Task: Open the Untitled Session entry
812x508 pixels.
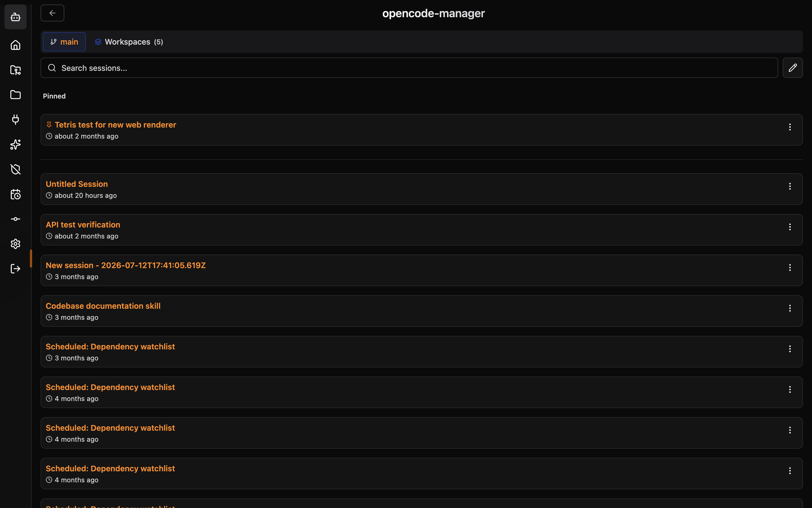Action: pyautogui.click(x=422, y=189)
